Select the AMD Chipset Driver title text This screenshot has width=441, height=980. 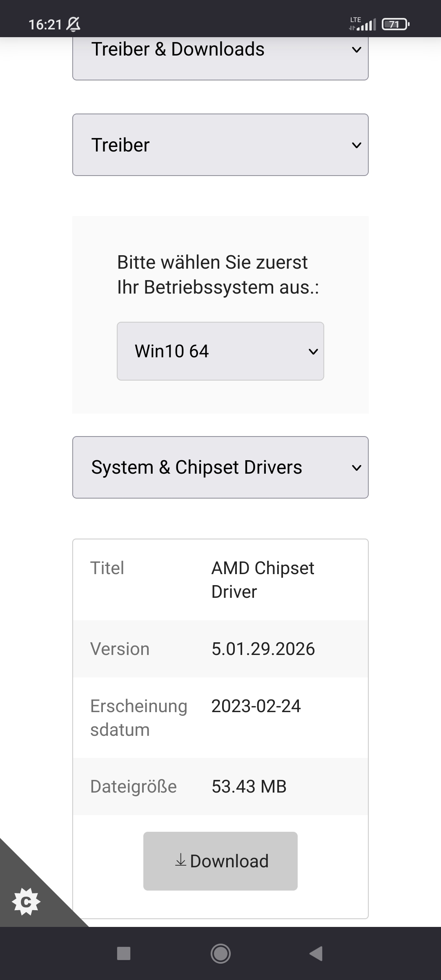[x=263, y=580]
